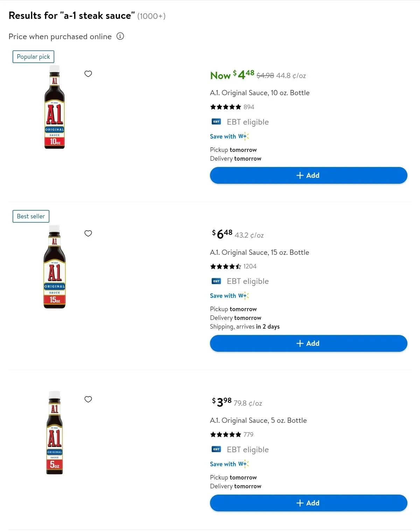
Task: Favorite the 5 oz A.1. sauce heart
Action: pyautogui.click(x=88, y=399)
